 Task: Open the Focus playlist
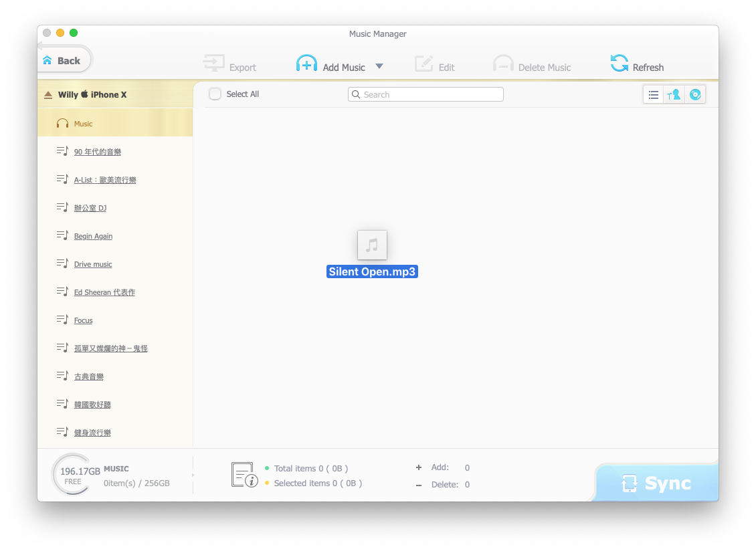(x=84, y=320)
